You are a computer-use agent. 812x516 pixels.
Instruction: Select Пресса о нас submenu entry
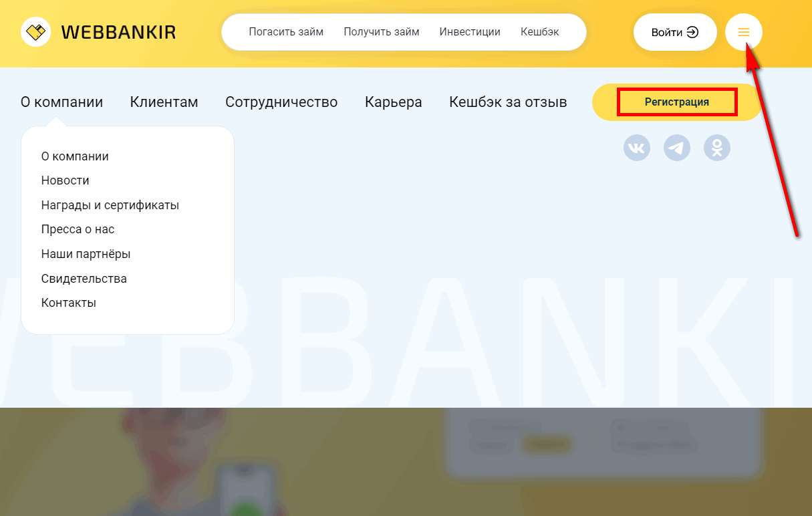[78, 229]
